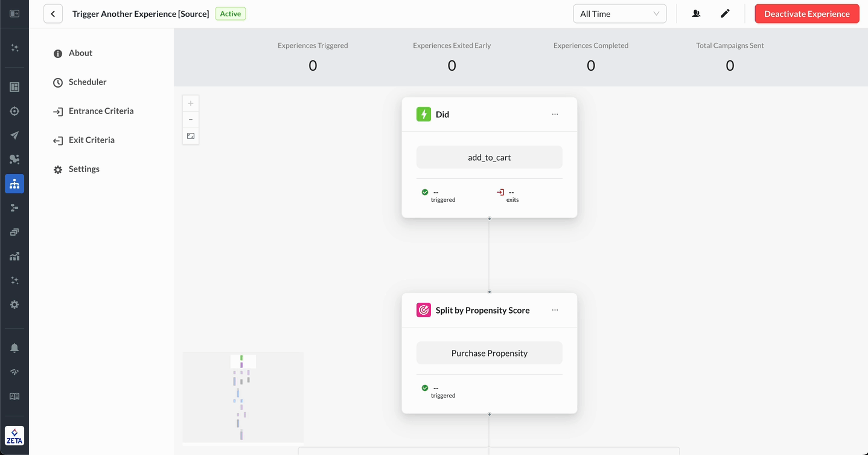Click the fit-to-screen canvas icon
The width and height of the screenshot is (868, 455).
click(191, 136)
